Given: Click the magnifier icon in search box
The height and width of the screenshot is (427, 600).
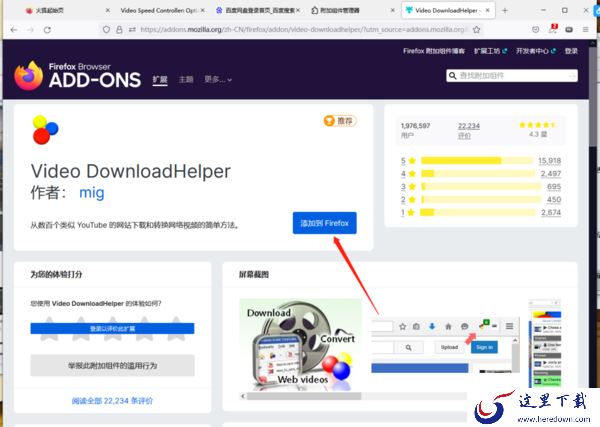Looking at the screenshot, I should tap(453, 76).
